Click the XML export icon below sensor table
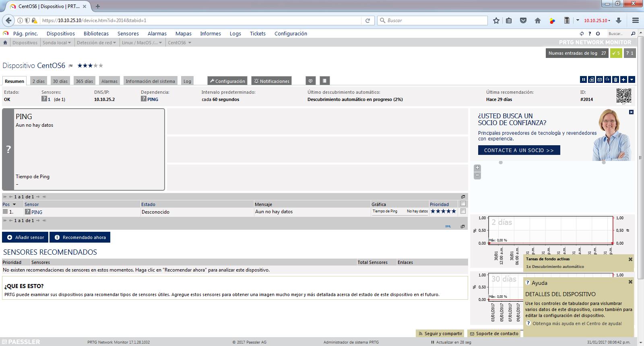 448,226
